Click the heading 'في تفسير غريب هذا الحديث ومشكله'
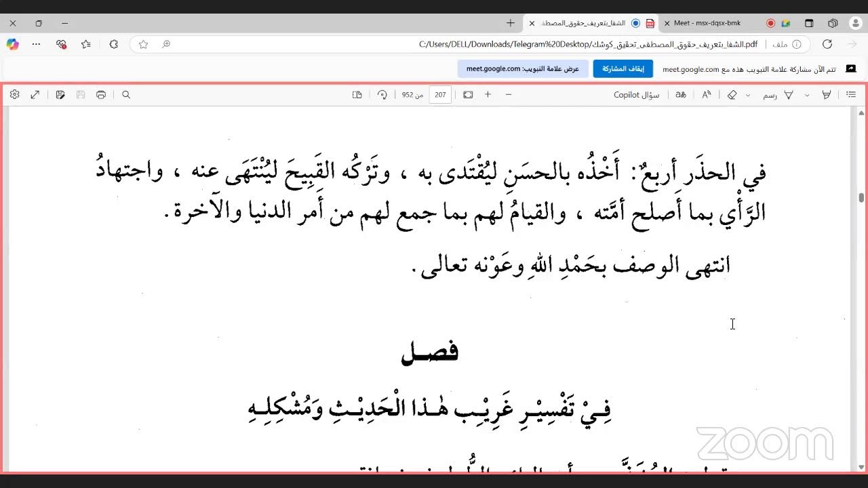This screenshot has width=868, height=488. [430, 409]
